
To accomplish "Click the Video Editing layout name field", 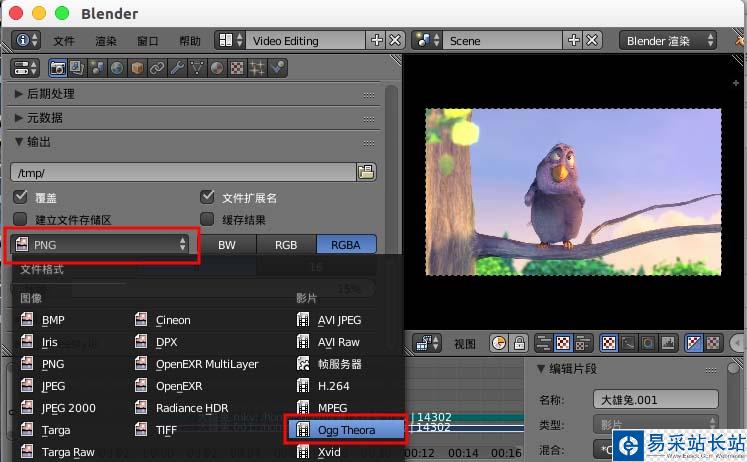I will [x=305, y=40].
